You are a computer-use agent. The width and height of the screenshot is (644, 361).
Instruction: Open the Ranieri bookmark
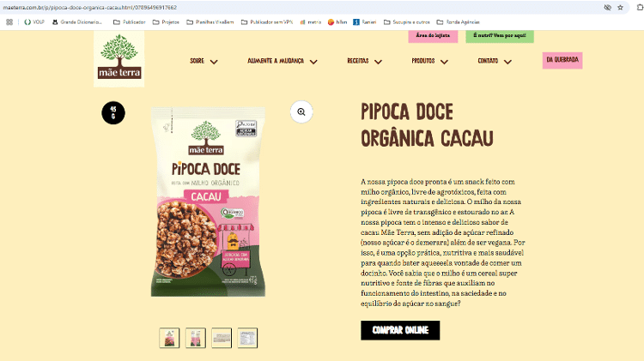tap(365, 22)
